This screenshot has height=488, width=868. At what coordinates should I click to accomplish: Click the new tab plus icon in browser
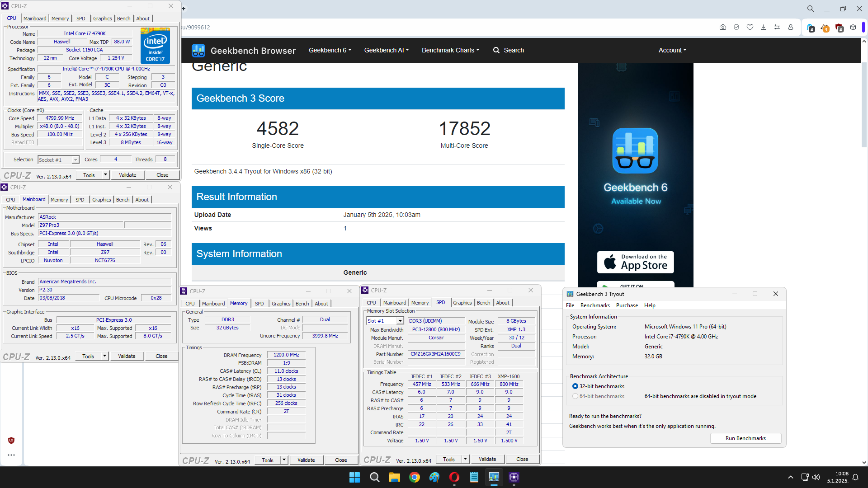point(184,9)
